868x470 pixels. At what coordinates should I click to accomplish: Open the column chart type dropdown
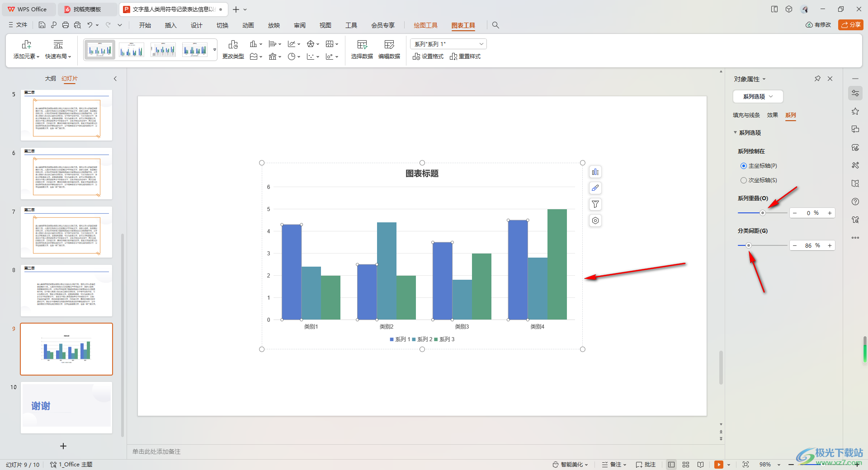(x=256, y=44)
